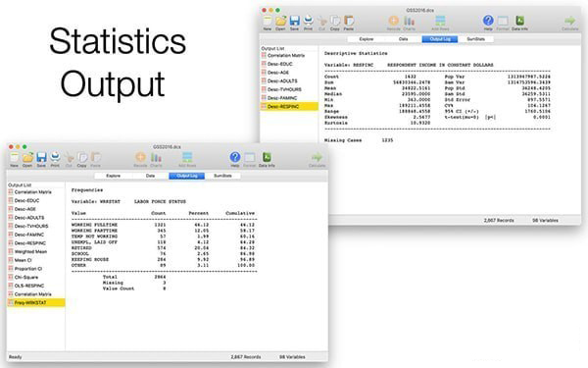Image resolution: width=588 pixels, height=368 pixels.
Task: Click New icon in front Frequencies window
Action: coord(15,157)
